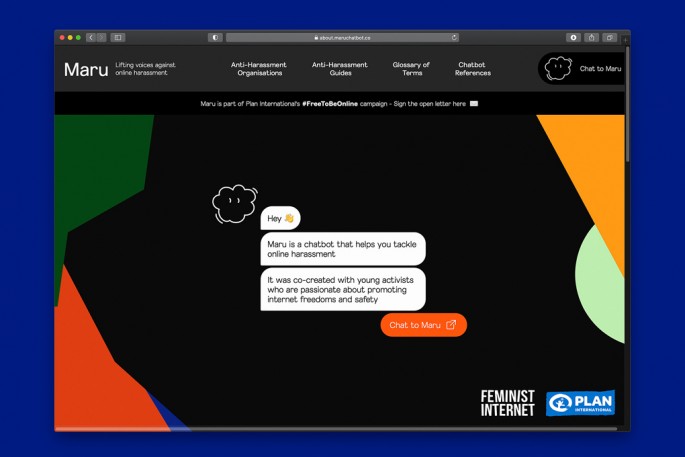This screenshot has height=457, width=685.
Task: Click the Maru logo text
Action: point(86,69)
